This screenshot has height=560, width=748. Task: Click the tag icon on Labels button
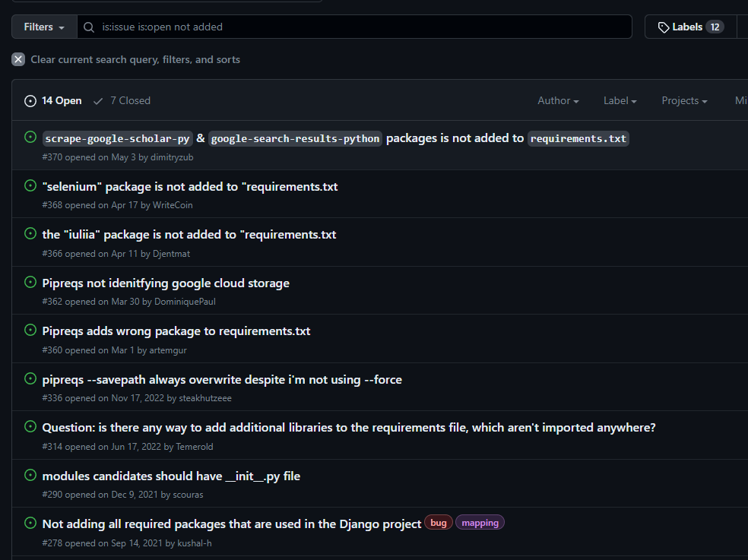point(663,27)
